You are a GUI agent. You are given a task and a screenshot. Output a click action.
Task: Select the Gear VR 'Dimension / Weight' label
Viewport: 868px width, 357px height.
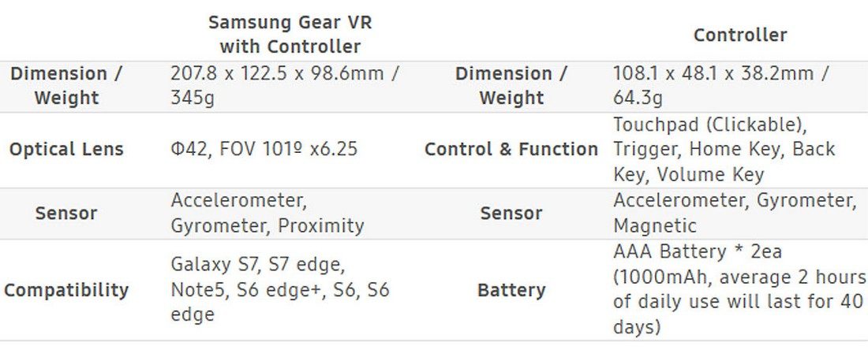click(66, 86)
